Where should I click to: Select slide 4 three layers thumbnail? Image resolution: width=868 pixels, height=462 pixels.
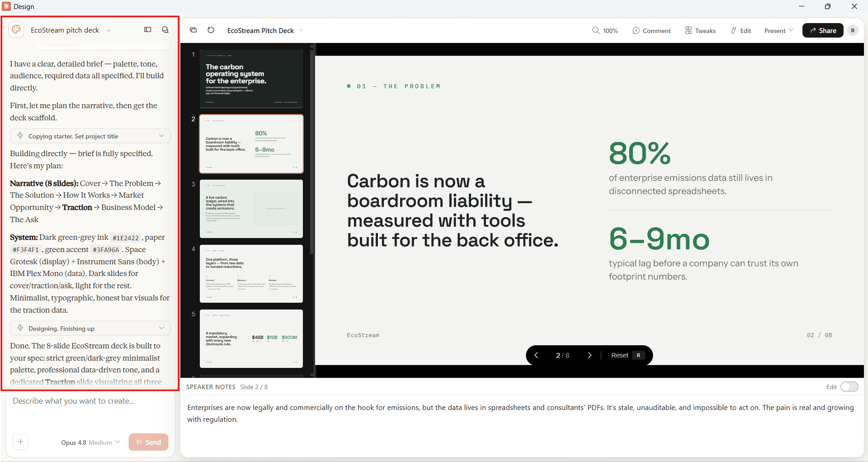(251, 274)
